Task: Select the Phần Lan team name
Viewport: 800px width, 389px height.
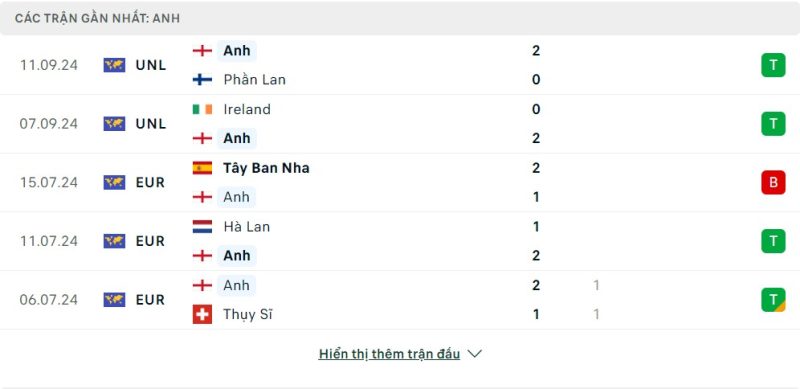Action: pyautogui.click(x=254, y=80)
